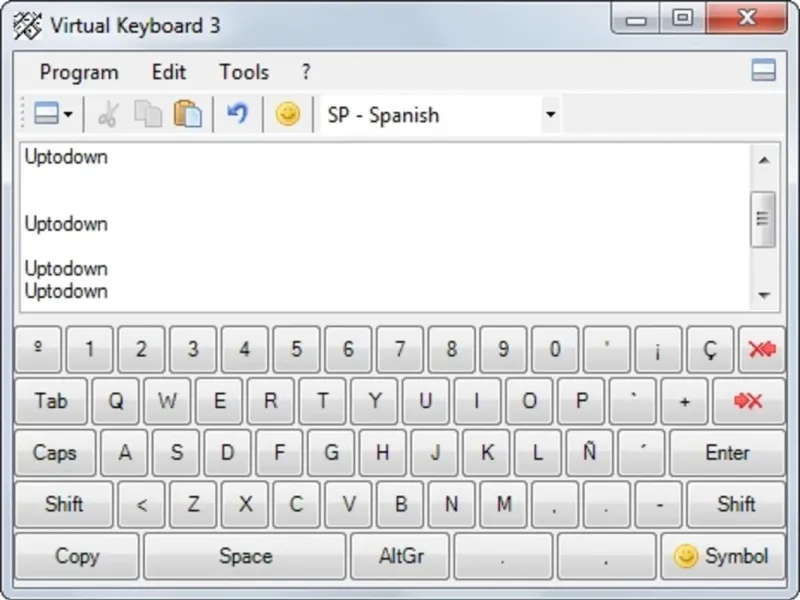Click the scroll down arrow in text area
The height and width of the screenshot is (600, 800).
click(764, 295)
